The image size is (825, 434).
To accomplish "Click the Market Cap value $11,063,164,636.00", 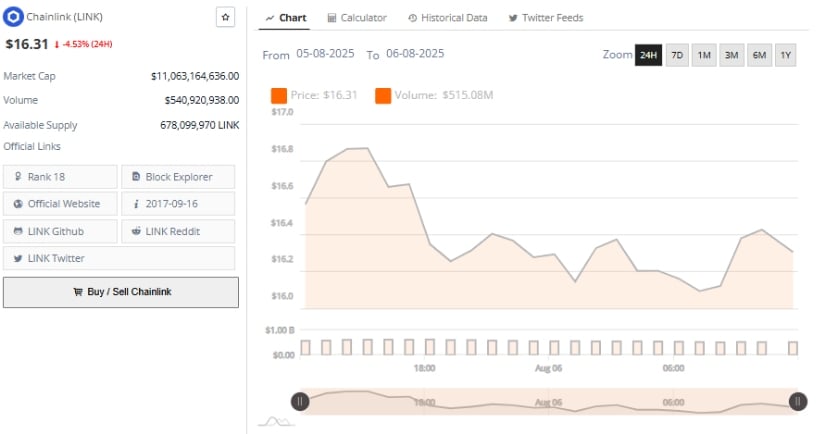I will pyautogui.click(x=195, y=76).
